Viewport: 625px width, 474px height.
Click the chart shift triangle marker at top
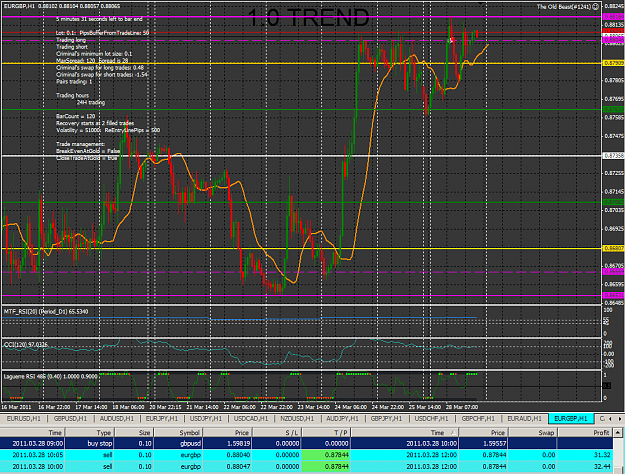[482, 4]
